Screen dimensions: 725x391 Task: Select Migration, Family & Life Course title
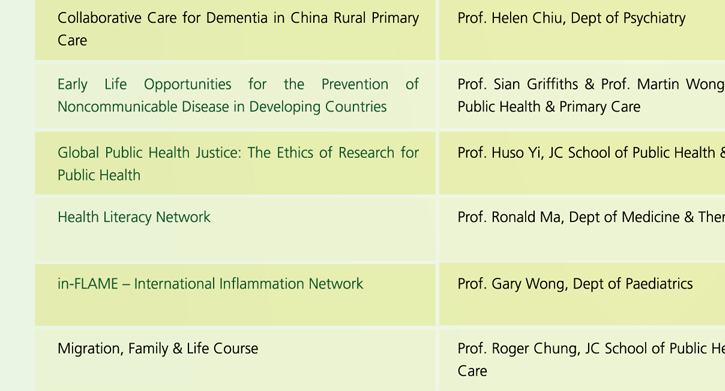pyautogui.click(x=158, y=348)
